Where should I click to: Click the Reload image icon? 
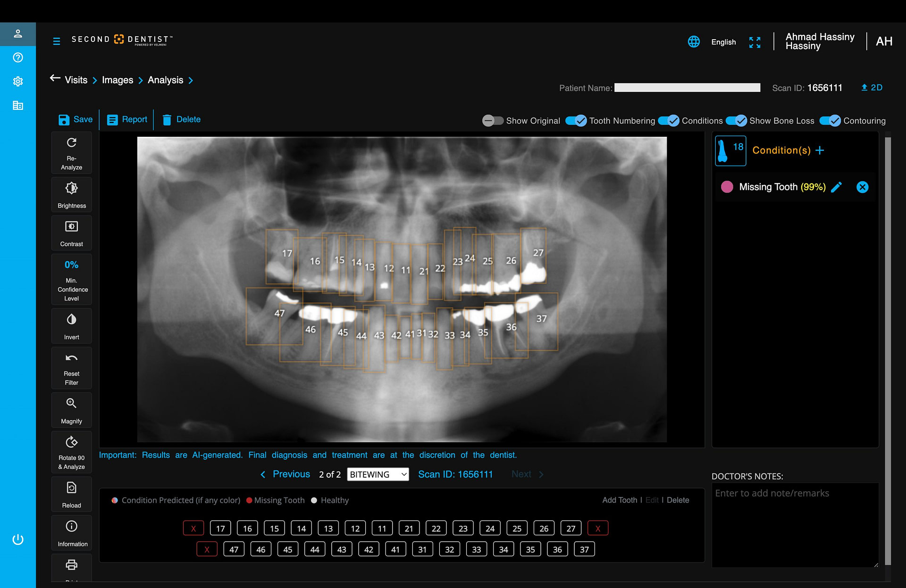[71, 493]
